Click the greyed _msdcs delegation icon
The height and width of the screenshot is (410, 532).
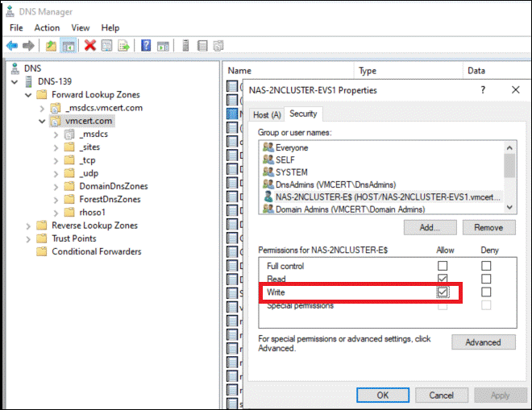(x=69, y=135)
